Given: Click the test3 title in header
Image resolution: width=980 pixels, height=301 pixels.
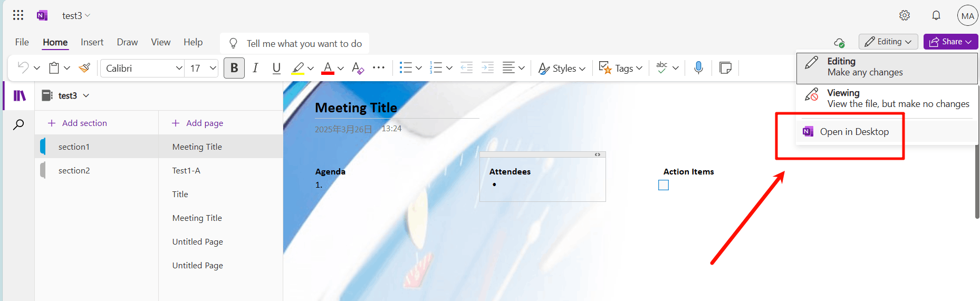Looking at the screenshot, I should [72, 16].
